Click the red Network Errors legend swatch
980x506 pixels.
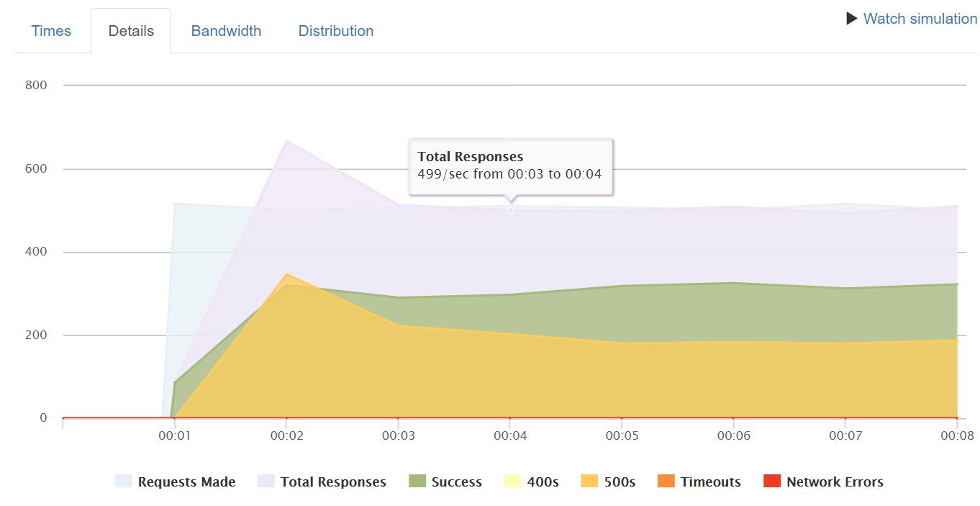[x=772, y=482]
